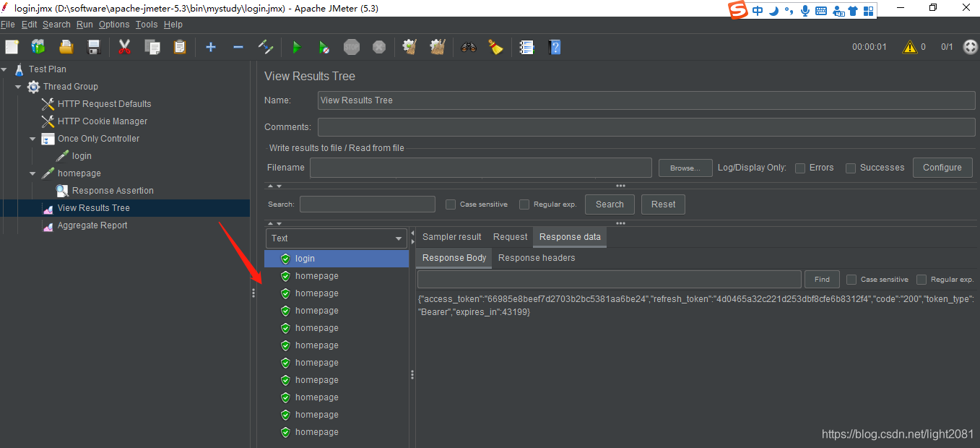The height and width of the screenshot is (448, 980).
Task: Select the login result in results list
Action: pyautogui.click(x=337, y=259)
